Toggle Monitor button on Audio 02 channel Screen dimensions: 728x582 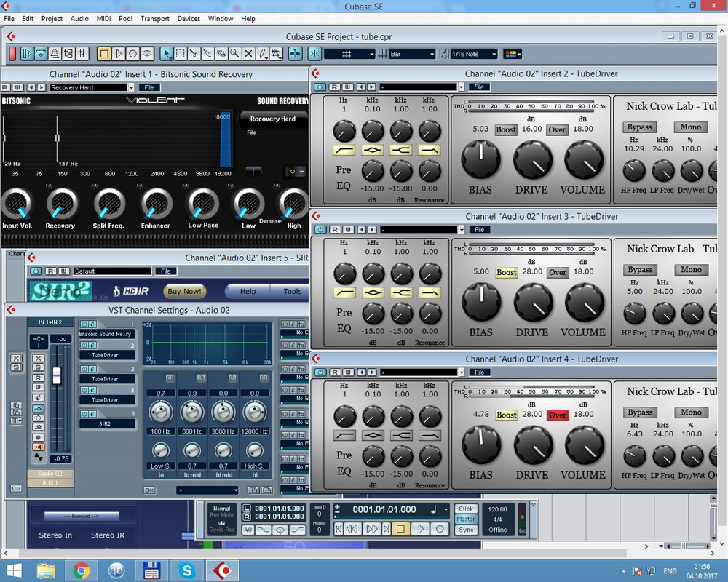pyautogui.click(x=38, y=447)
